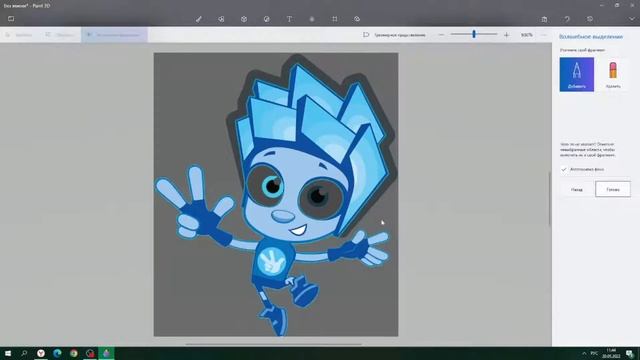Open the three-dots more options
The image size is (640, 360).
point(544,35)
